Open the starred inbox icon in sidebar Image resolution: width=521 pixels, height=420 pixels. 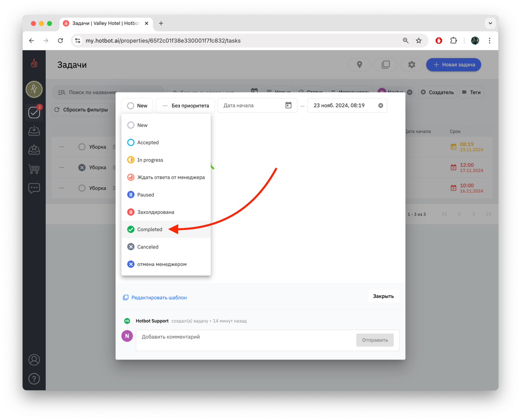tap(34, 150)
